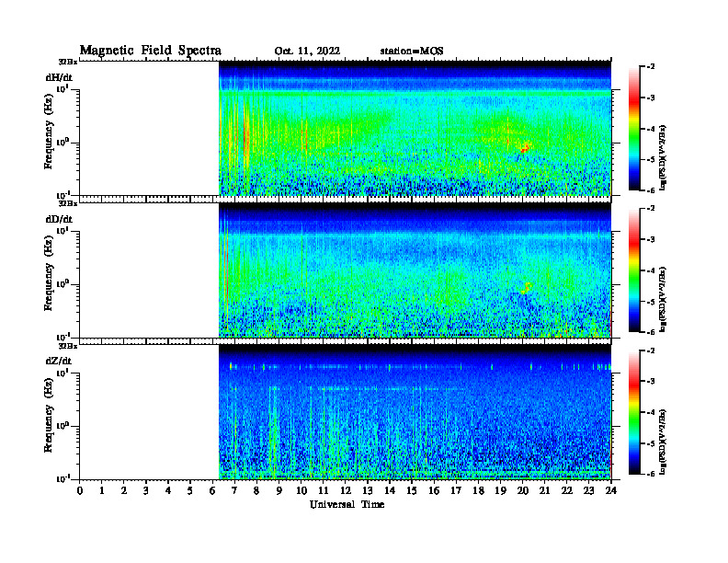Image resolution: width=728 pixels, height=563 pixels.
Task: Click hour "16" on the Universal Time axis
Action: pos(434,491)
